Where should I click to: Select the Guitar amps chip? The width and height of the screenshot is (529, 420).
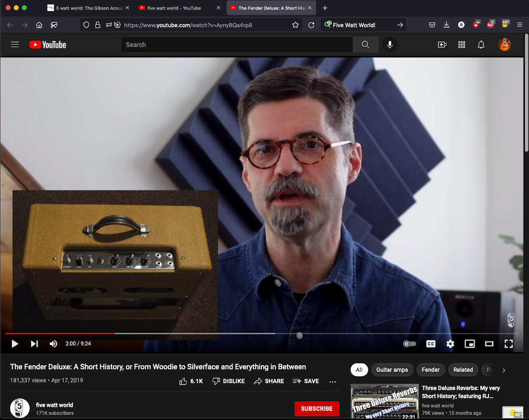point(392,370)
